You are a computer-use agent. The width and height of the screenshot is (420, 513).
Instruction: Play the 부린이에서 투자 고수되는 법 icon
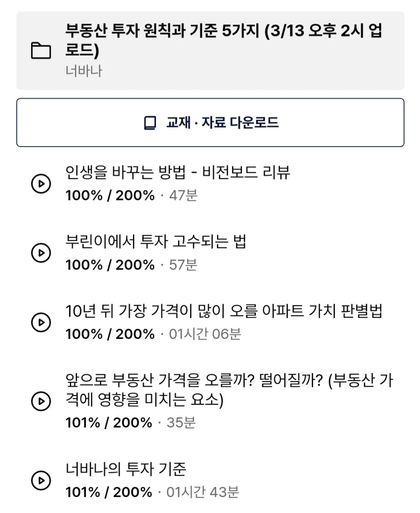41,253
